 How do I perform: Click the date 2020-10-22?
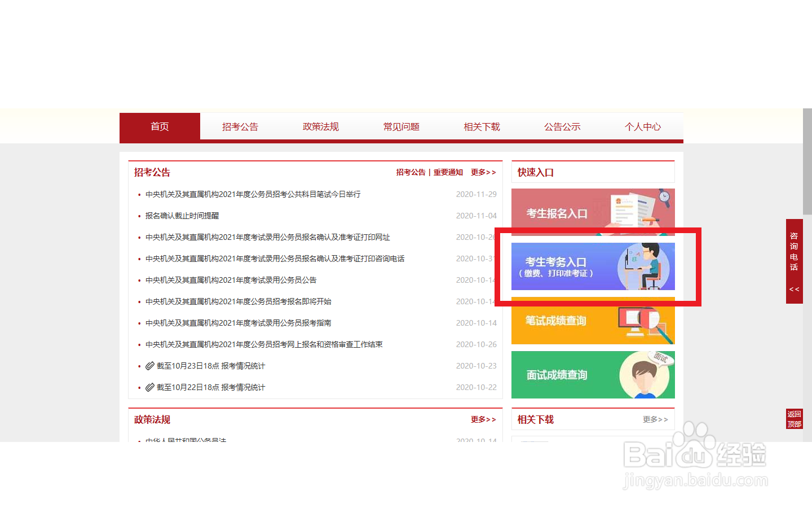(476, 387)
